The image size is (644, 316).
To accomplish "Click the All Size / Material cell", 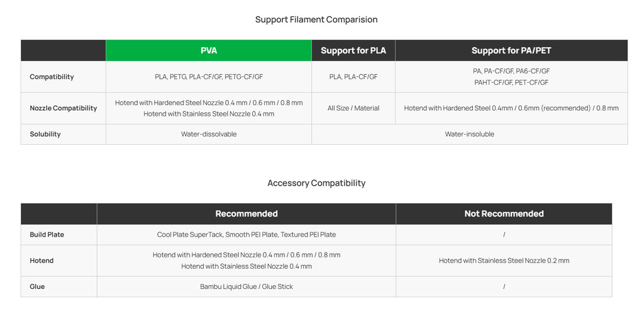I will click(x=353, y=108).
